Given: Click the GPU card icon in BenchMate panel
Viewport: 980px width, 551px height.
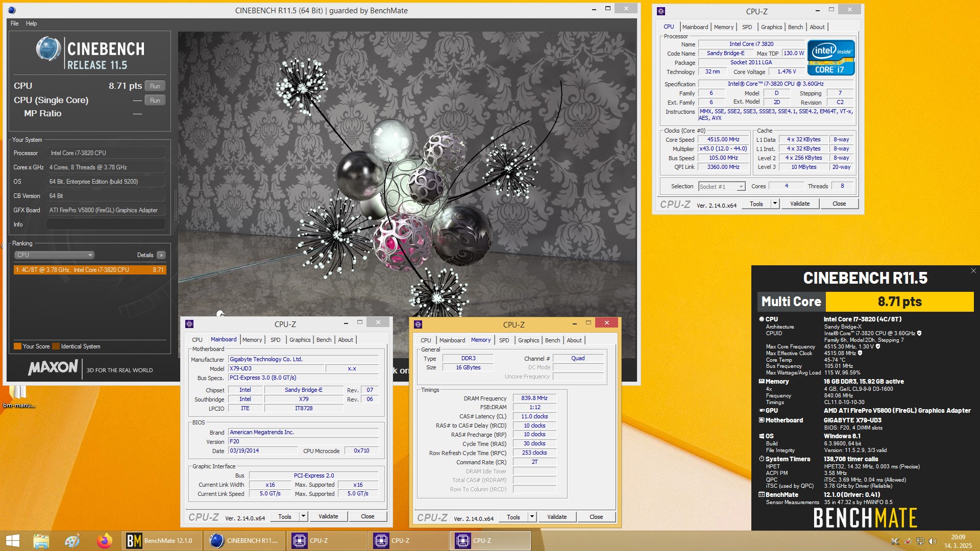Looking at the screenshot, I should 762,411.
